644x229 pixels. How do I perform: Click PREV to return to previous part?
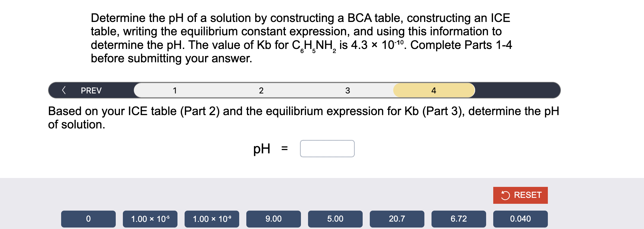coord(91,90)
